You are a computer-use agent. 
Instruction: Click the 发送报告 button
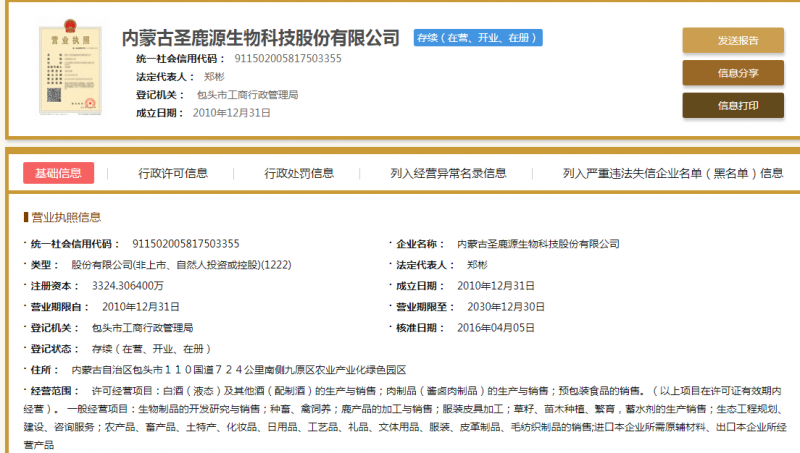[733, 40]
